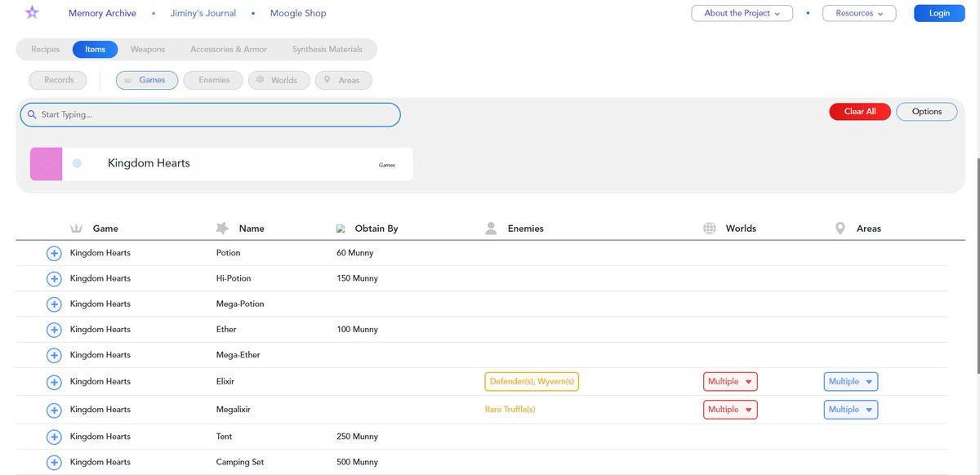Screen dimensions: 980x475
Task: Click the pin icon in Areas header
Action: [x=840, y=229]
